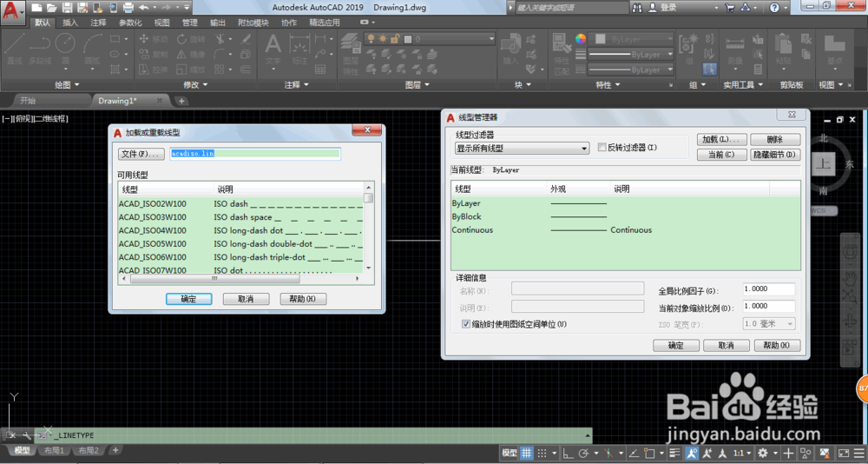
Task: Click the acadiso.lin file name field
Action: pos(255,154)
